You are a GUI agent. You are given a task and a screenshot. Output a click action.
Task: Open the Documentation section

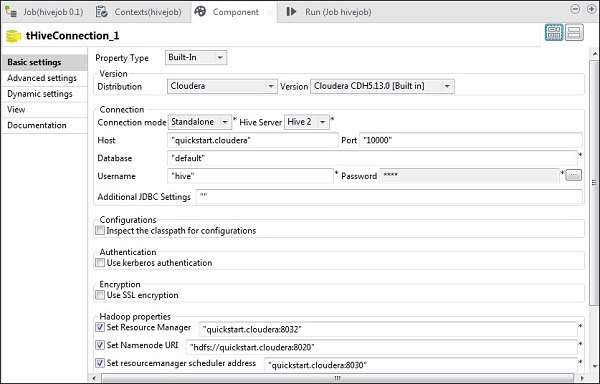click(44, 125)
